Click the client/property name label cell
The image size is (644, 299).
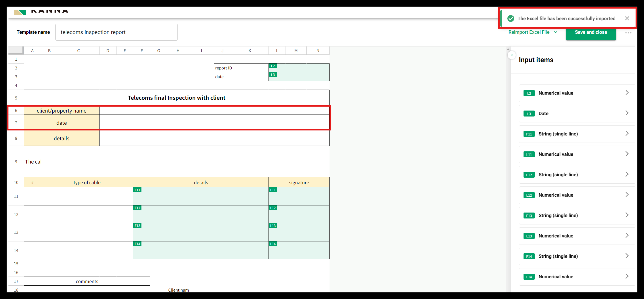61,111
